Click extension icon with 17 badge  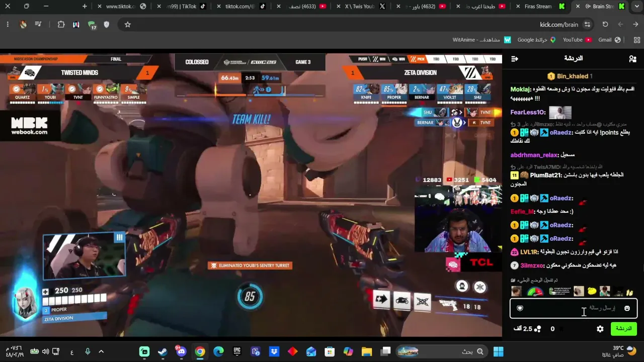click(92, 25)
